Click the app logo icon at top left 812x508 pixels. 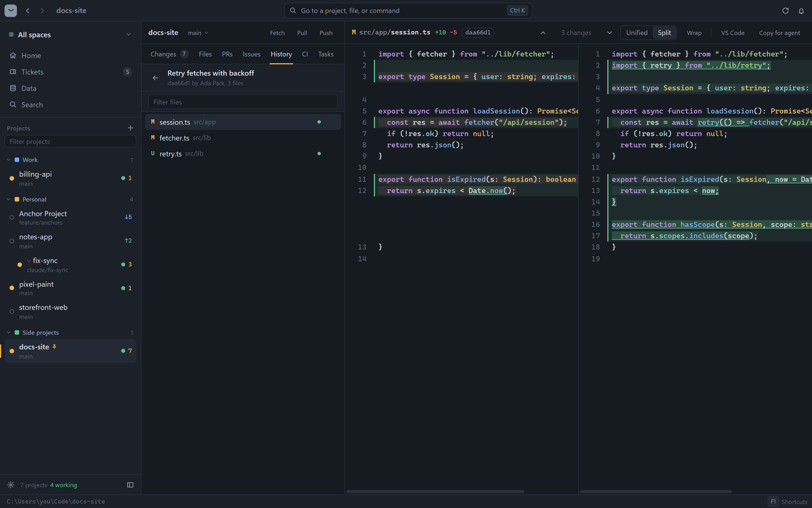(11, 10)
